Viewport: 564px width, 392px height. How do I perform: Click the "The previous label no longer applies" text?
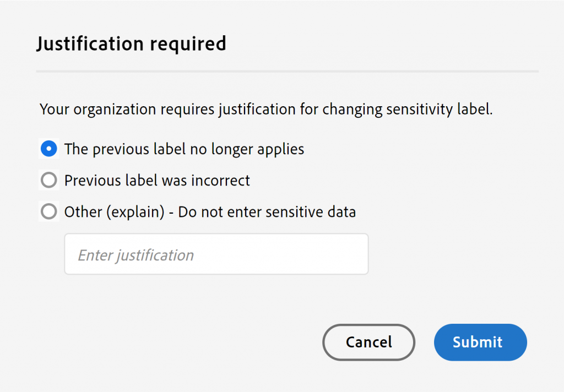[184, 149]
